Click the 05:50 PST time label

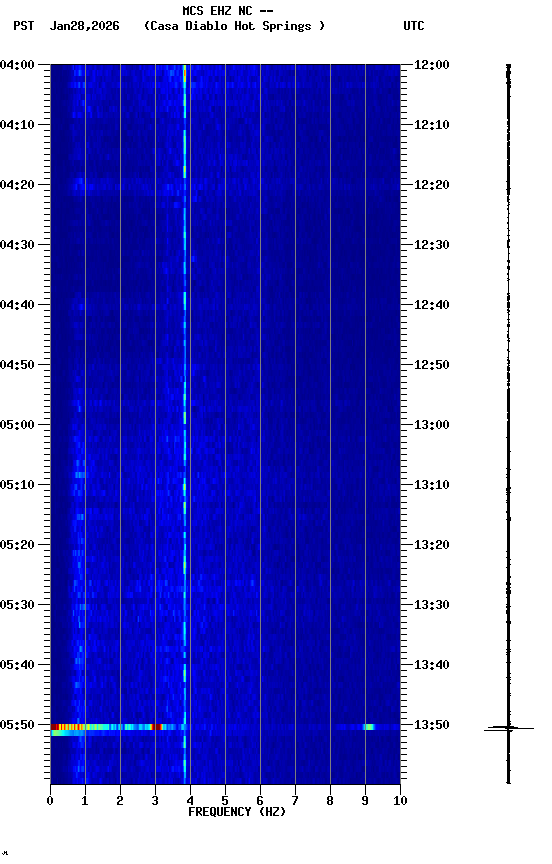[x=17, y=725]
